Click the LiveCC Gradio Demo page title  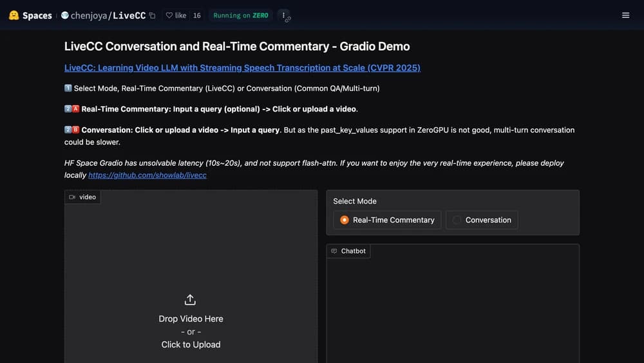click(x=237, y=46)
